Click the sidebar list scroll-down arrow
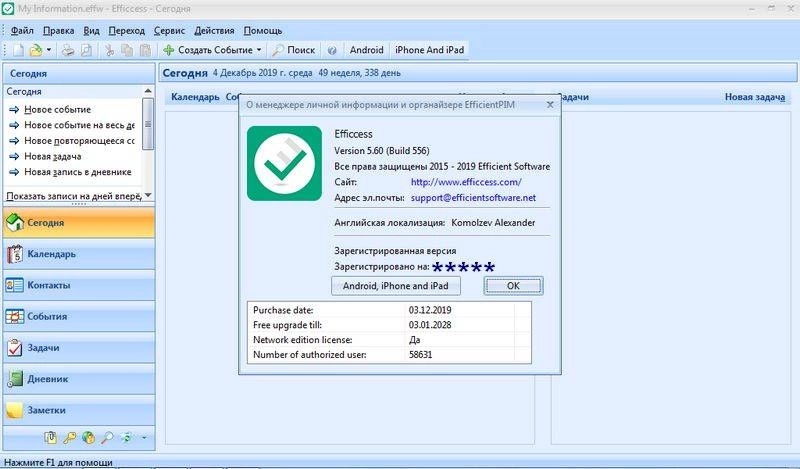This screenshot has width=800, height=469. (x=148, y=195)
